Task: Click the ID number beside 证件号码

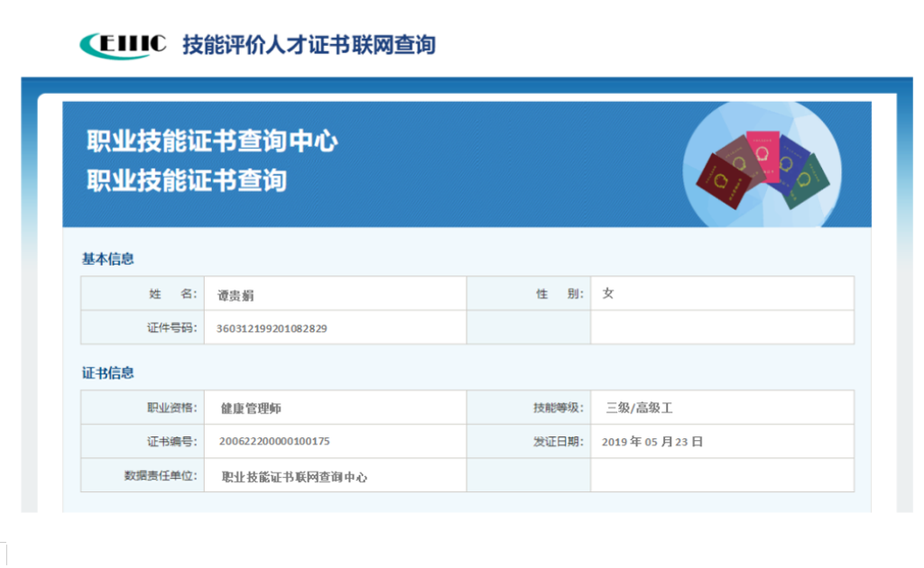Action: tap(272, 328)
